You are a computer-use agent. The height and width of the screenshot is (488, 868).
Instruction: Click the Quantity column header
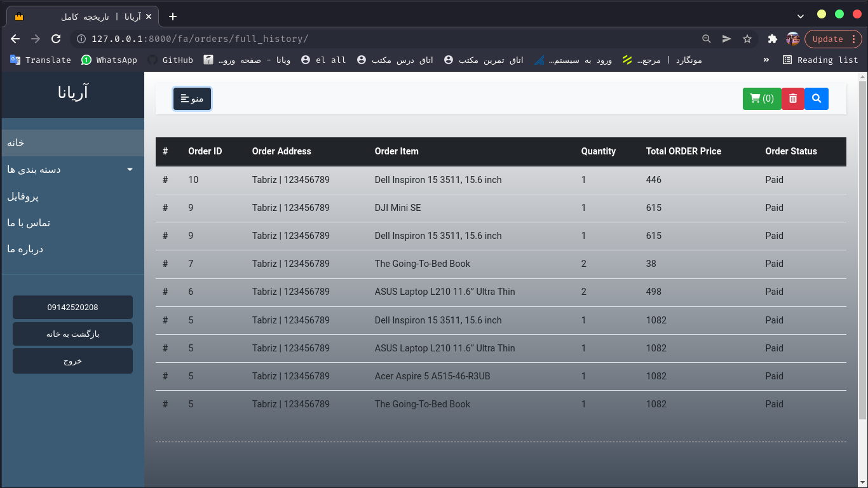pos(599,151)
